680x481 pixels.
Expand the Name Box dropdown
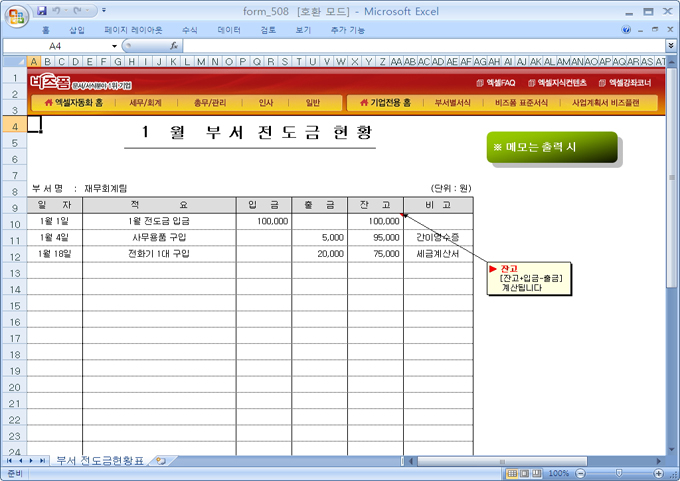pos(113,46)
